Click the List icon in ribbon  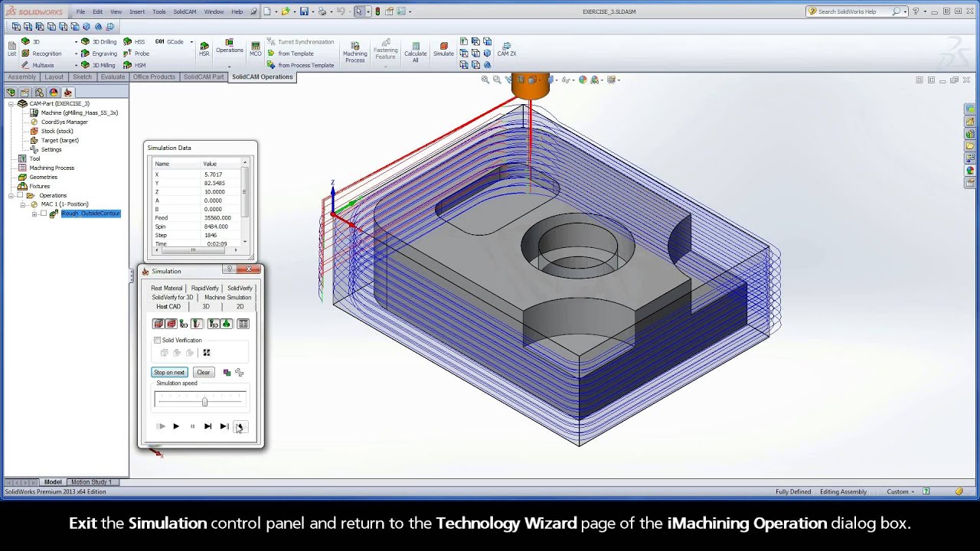tap(11, 49)
